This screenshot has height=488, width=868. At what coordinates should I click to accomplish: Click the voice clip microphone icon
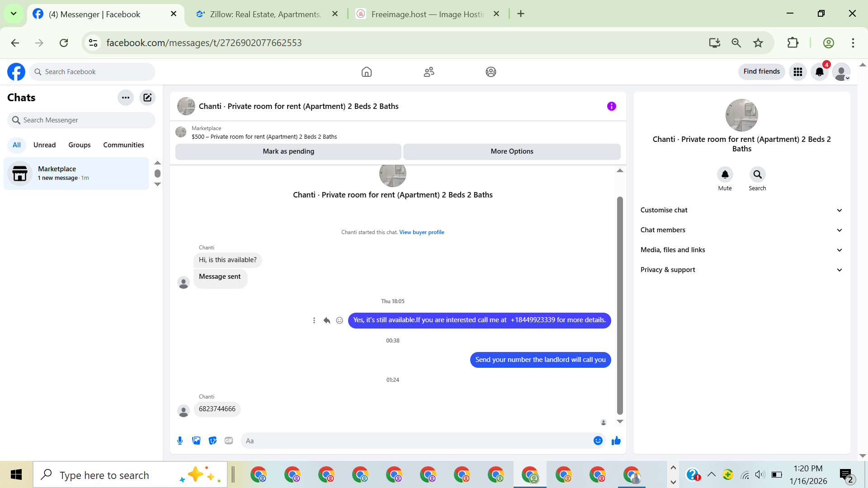180,441
